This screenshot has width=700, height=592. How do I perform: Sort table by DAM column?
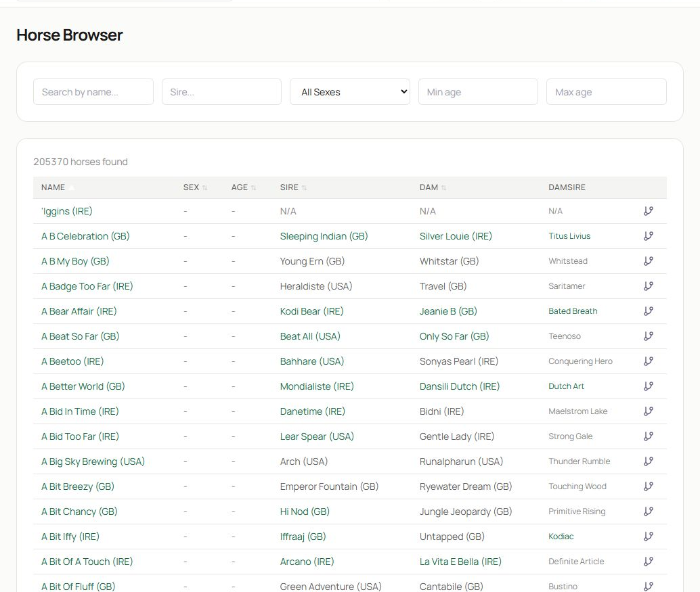point(433,187)
